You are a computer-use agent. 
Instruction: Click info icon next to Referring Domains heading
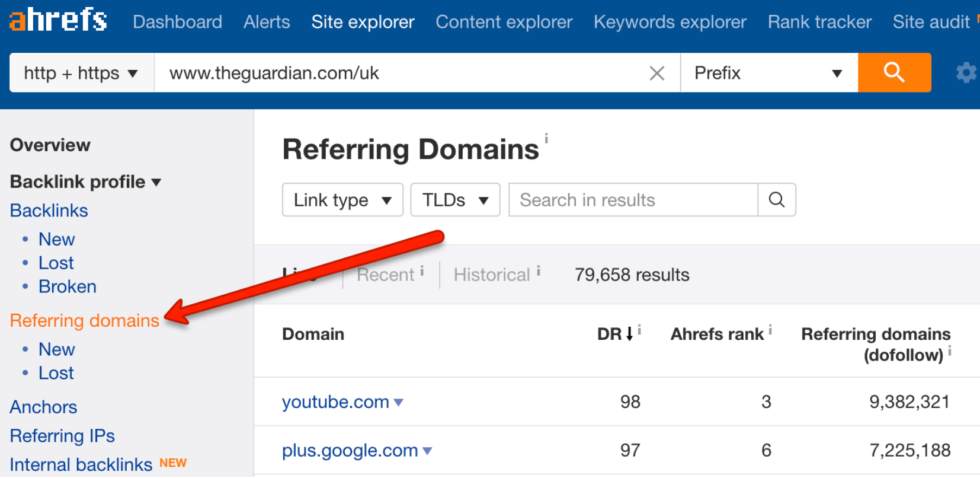(x=546, y=138)
